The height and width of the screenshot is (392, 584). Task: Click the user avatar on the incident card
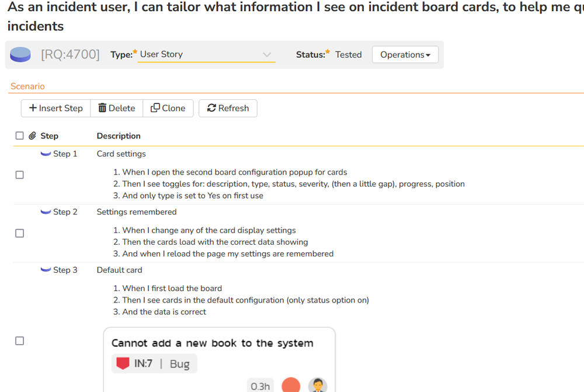point(318,385)
